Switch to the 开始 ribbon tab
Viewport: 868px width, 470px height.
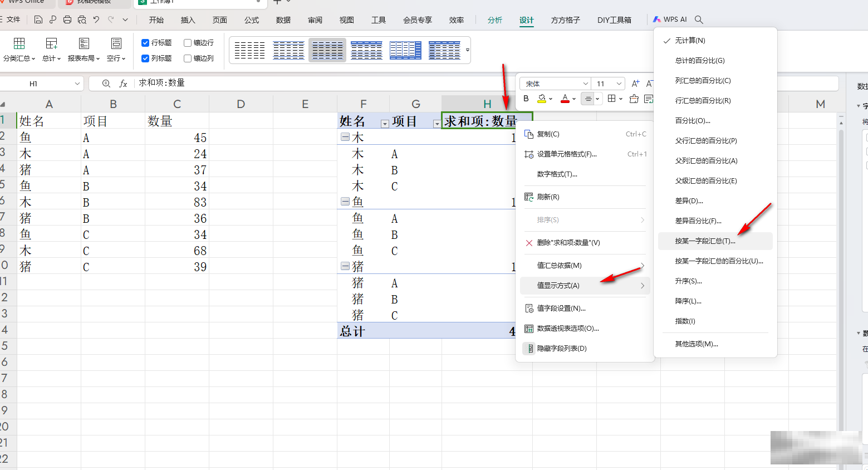click(x=156, y=20)
